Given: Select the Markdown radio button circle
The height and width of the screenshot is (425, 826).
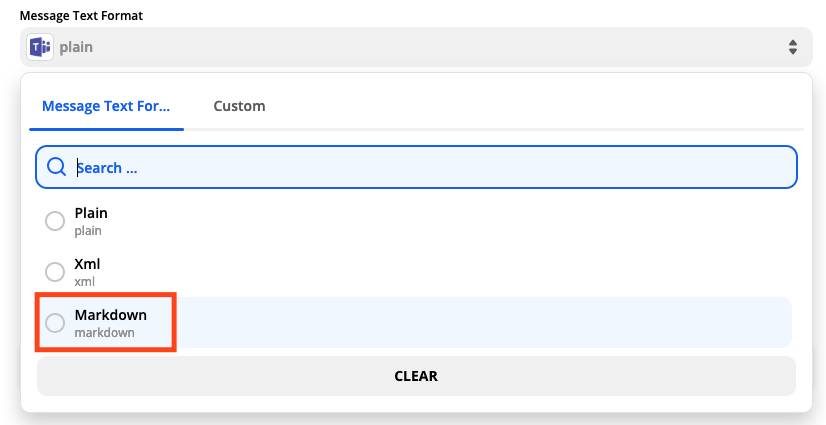Looking at the screenshot, I should [55, 323].
